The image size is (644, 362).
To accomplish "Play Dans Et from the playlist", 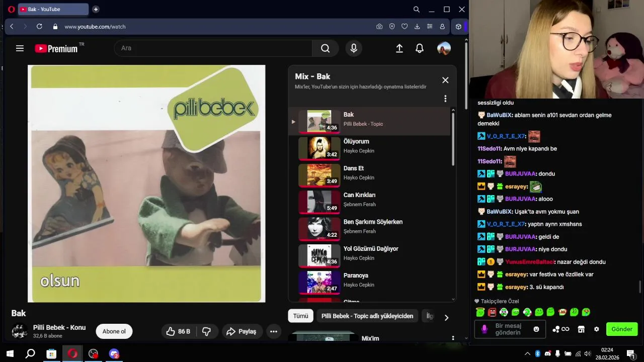I will click(x=369, y=174).
